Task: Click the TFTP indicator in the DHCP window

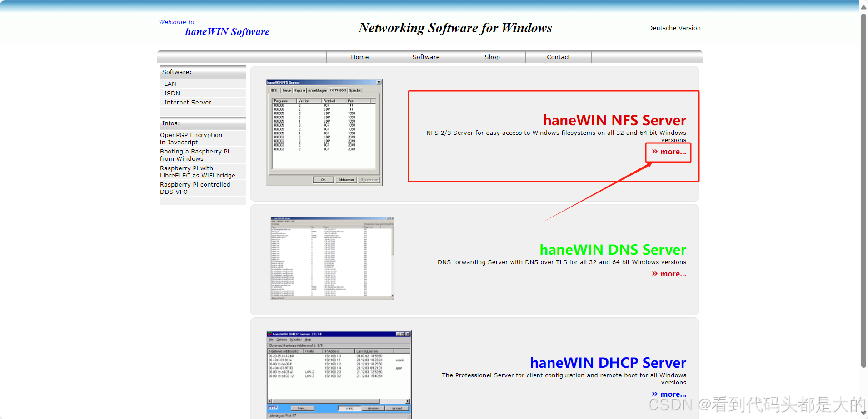Action: (273, 407)
